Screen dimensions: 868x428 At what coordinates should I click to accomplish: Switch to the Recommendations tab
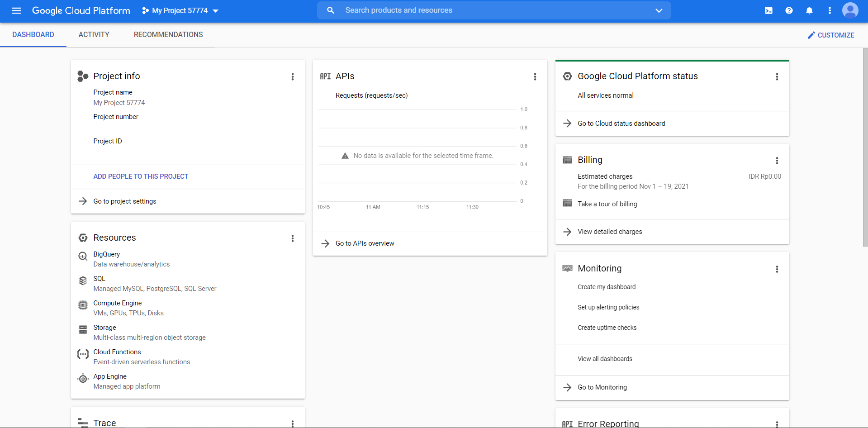pyautogui.click(x=168, y=34)
